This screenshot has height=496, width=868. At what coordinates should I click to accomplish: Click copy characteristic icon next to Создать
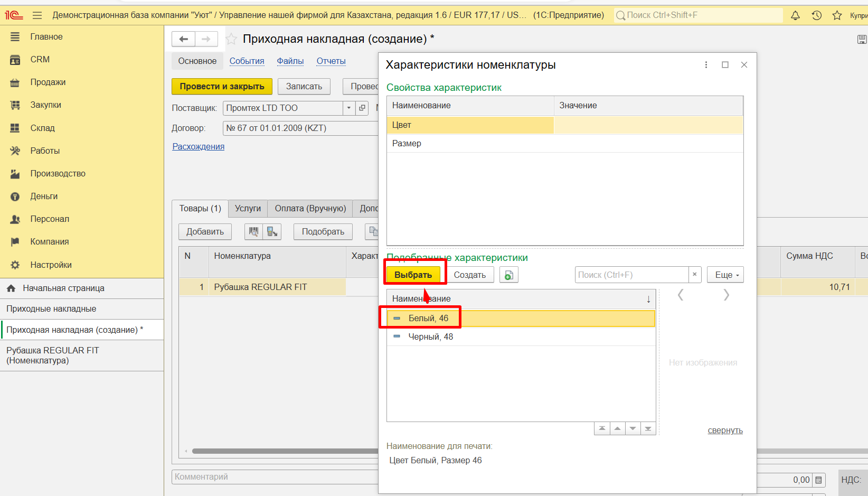508,275
